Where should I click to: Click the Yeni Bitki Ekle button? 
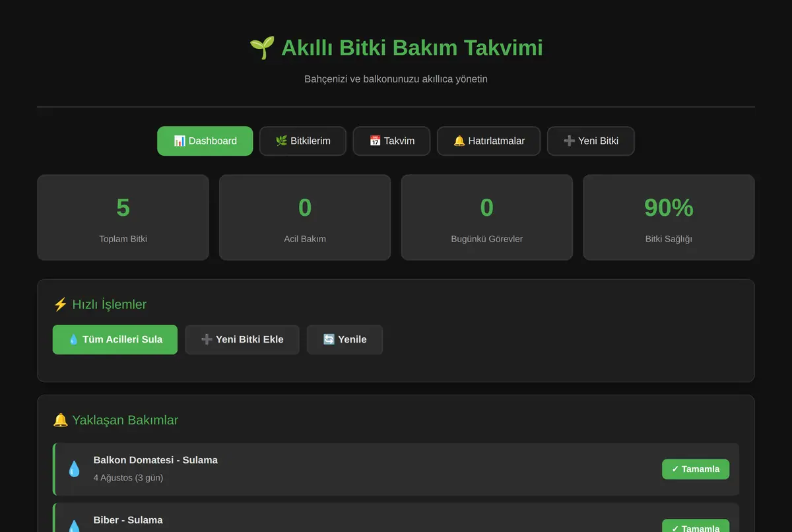click(242, 339)
